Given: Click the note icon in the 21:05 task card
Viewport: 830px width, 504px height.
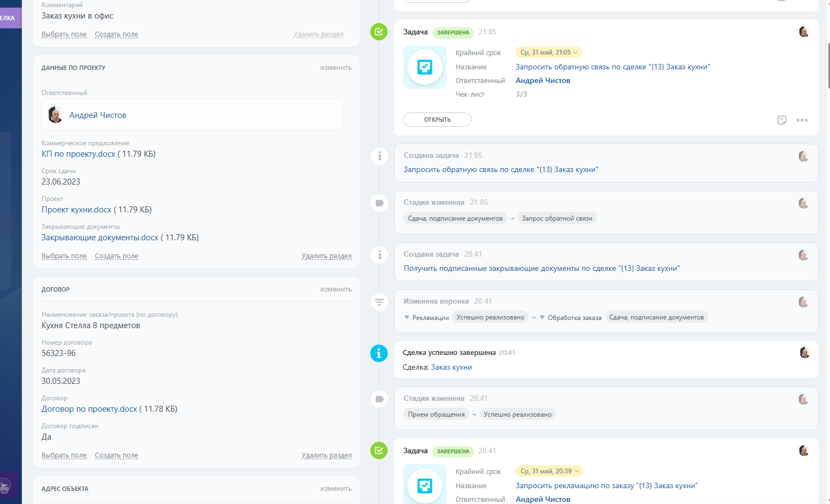Looking at the screenshot, I should coord(781,120).
